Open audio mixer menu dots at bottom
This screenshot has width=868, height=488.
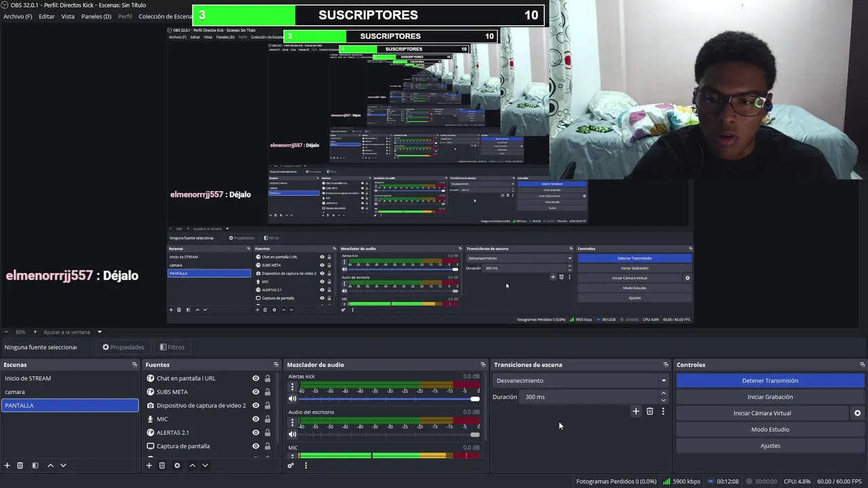[x=306, y=466]
